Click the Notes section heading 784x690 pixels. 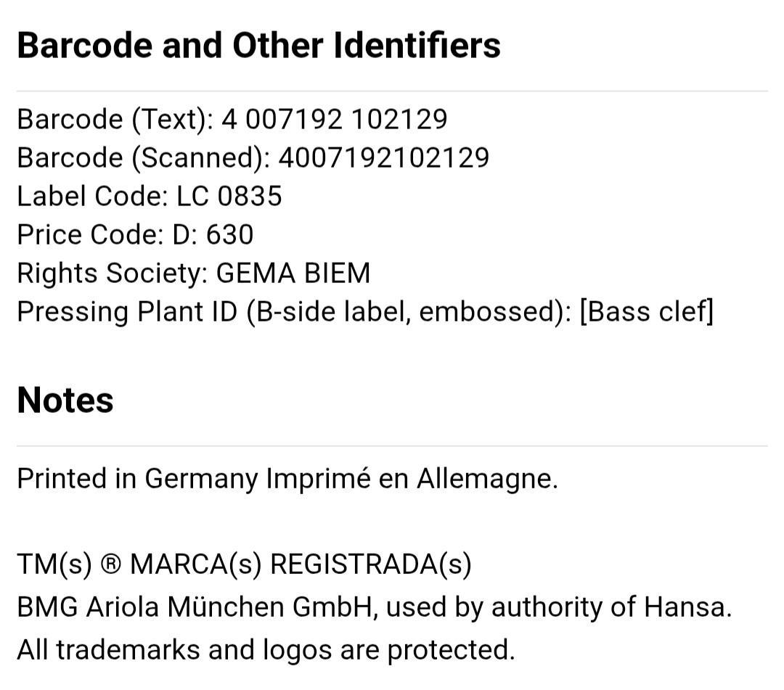pos(65,401)
